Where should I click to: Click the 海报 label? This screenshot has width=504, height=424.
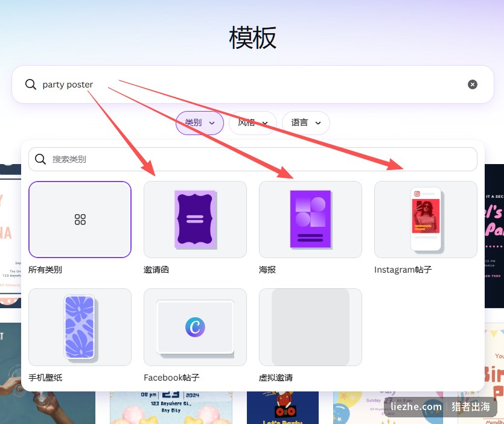267,270
